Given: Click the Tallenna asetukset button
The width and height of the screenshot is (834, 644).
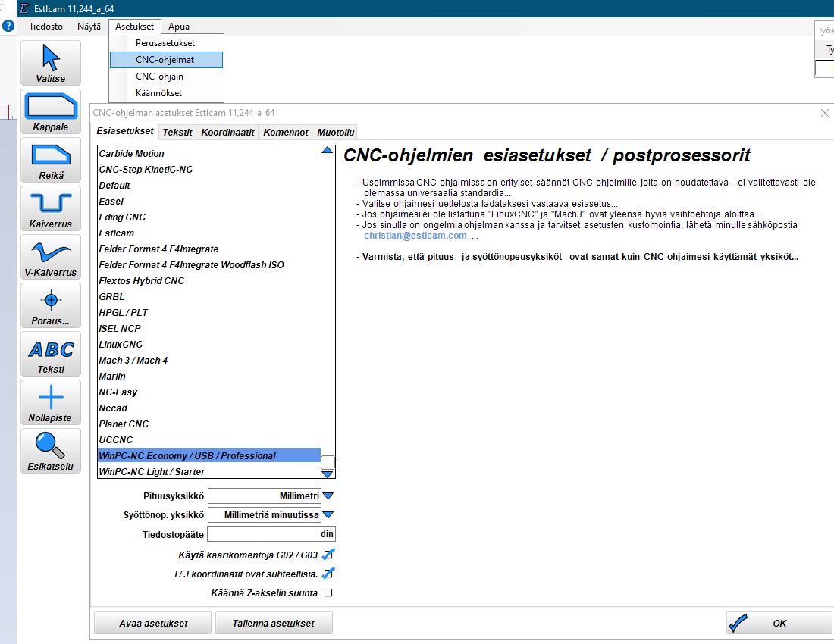Looking at the screenshot, I should coord(274,623).
